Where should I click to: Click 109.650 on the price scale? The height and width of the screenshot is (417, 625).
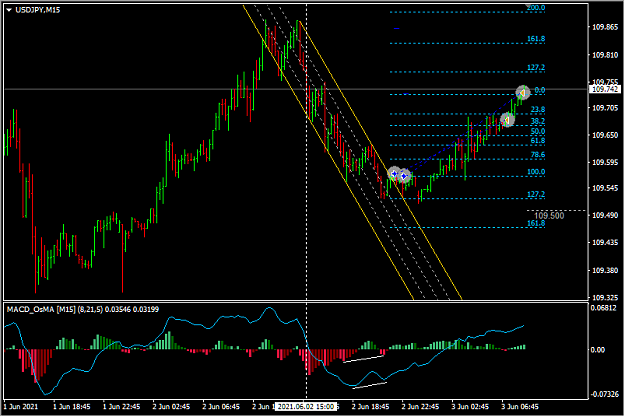tap(605, 135)
